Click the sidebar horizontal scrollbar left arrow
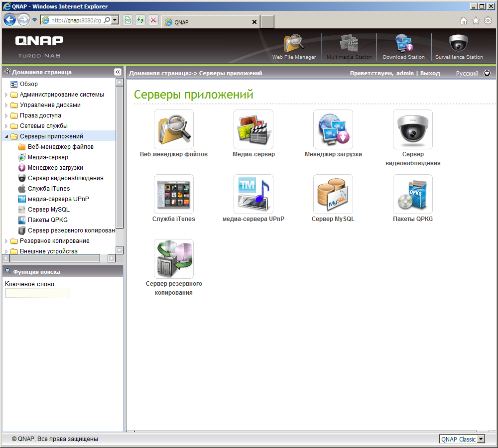 [6, 258]
